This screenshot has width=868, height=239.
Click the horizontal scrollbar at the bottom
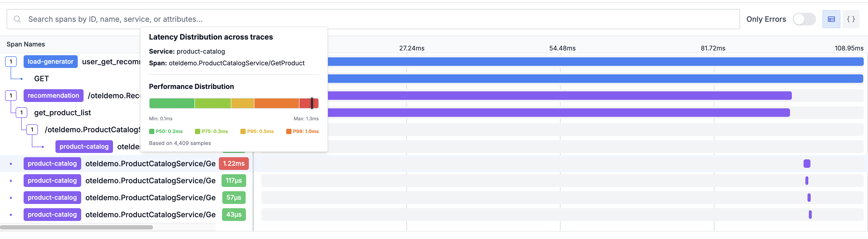[77, 228]
